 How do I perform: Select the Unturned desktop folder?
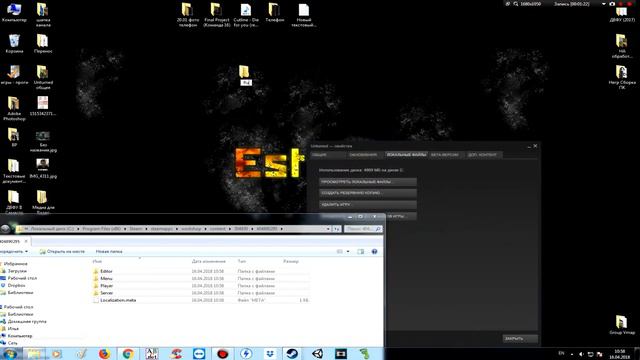pos(43,78)
